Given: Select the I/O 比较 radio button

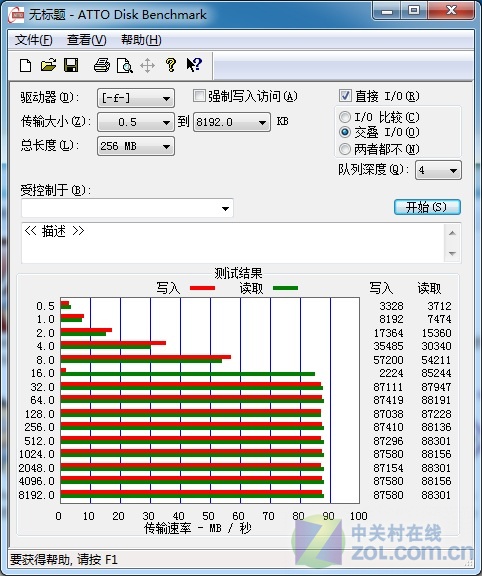Looking at the screenshot, I should pyautogui.click(x=345, y=117).
